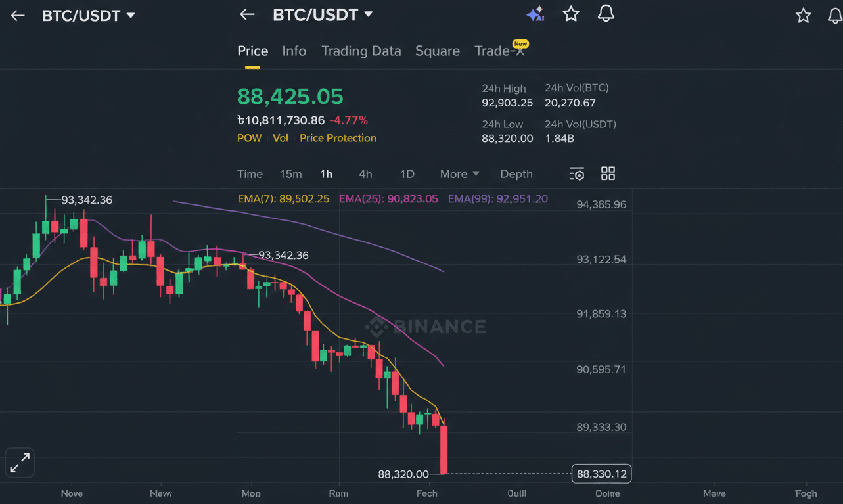
Task: Click the 24h Low value 88,320.00
Action: click(x=507, y=139)
